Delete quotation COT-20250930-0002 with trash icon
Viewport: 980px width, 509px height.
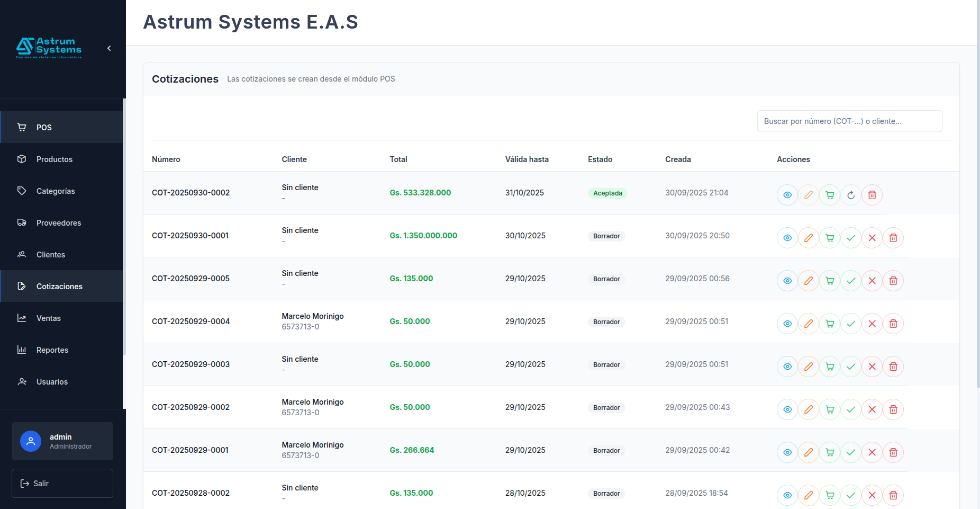tap(872, 195)
